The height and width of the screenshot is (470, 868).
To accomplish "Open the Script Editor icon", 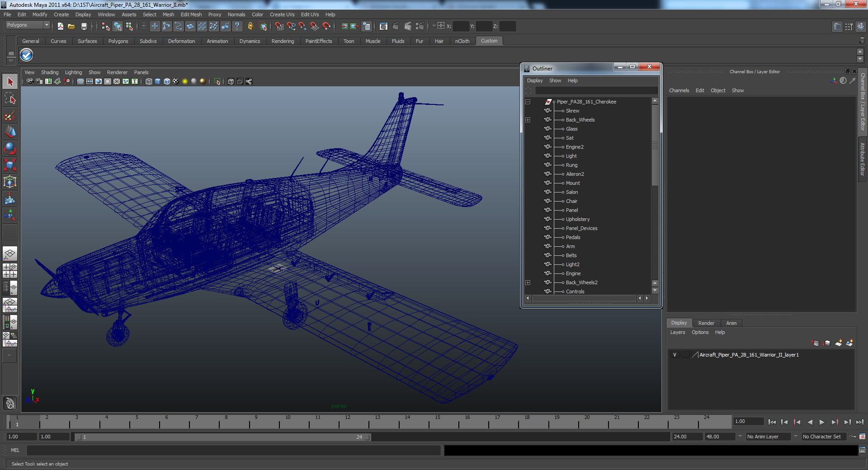I will pyautogui.click(x=862, y=450).
